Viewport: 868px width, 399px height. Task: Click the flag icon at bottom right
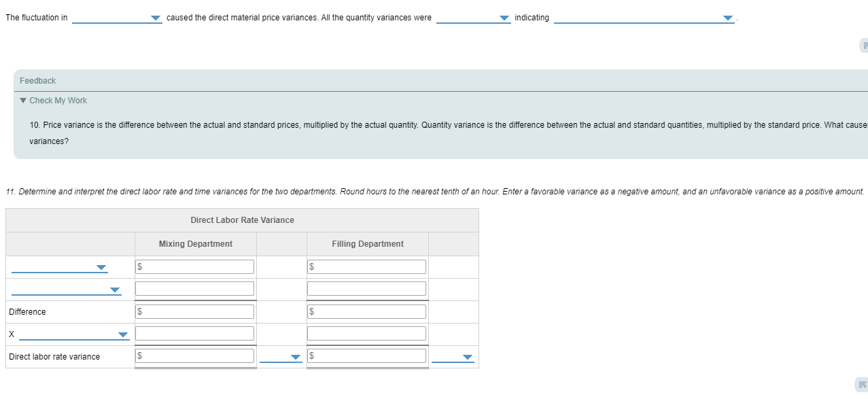tap(864, 384)
